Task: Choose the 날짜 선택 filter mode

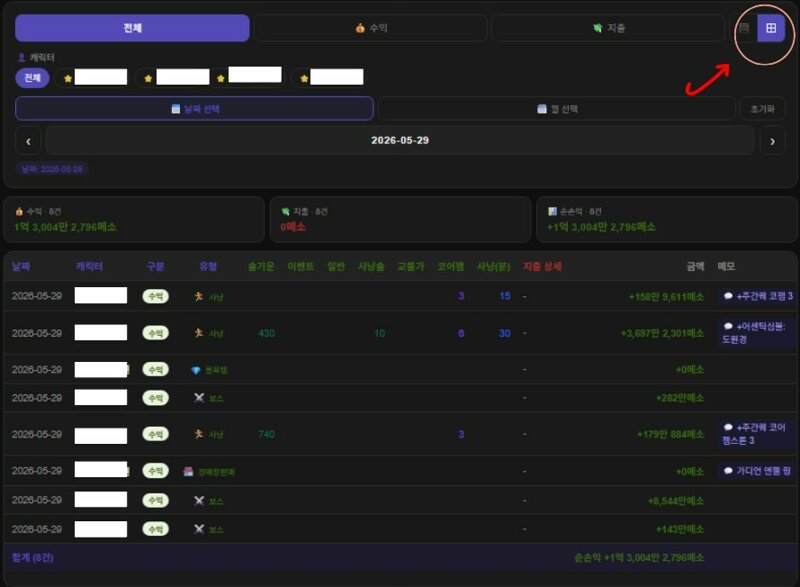Action: [x=194, y=109]
